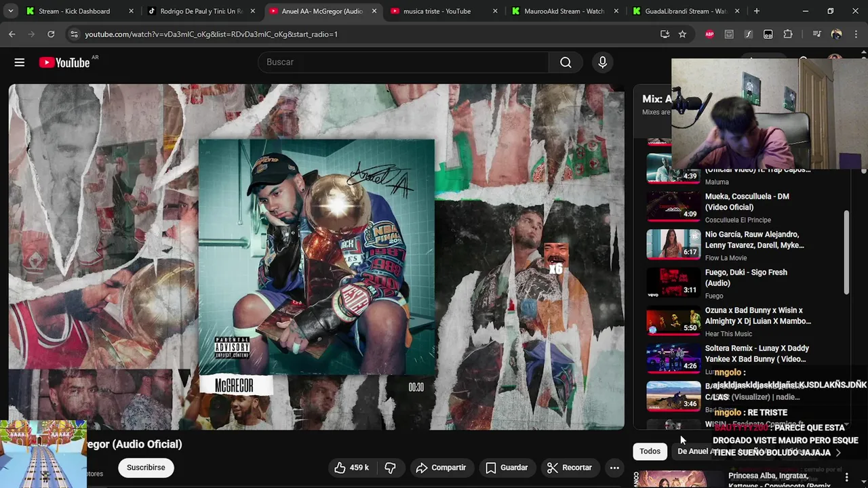Play Mueka, Cosculluela - DM from playlist
The height and width of the screenshot is (488, 868).
tap(747, 202)
